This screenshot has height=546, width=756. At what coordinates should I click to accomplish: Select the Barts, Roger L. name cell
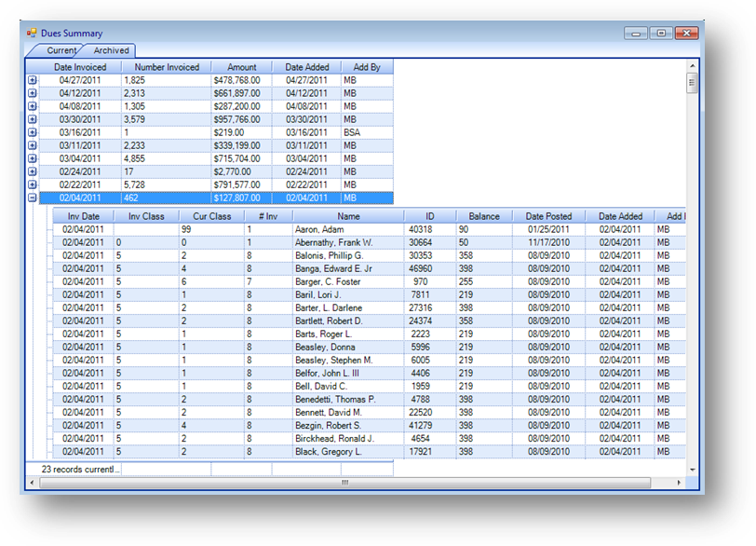click(x=348, y=334)
